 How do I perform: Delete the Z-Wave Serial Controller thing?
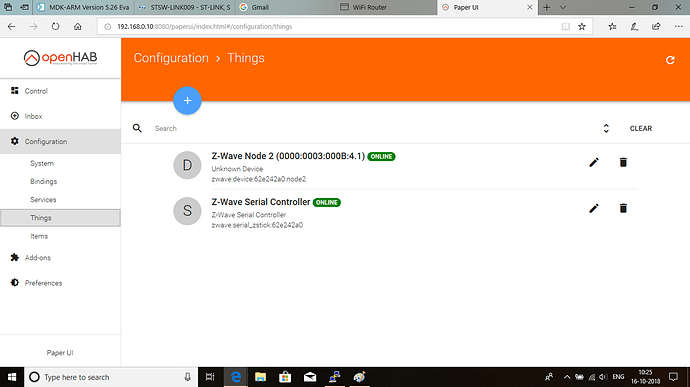click(623, 208)
